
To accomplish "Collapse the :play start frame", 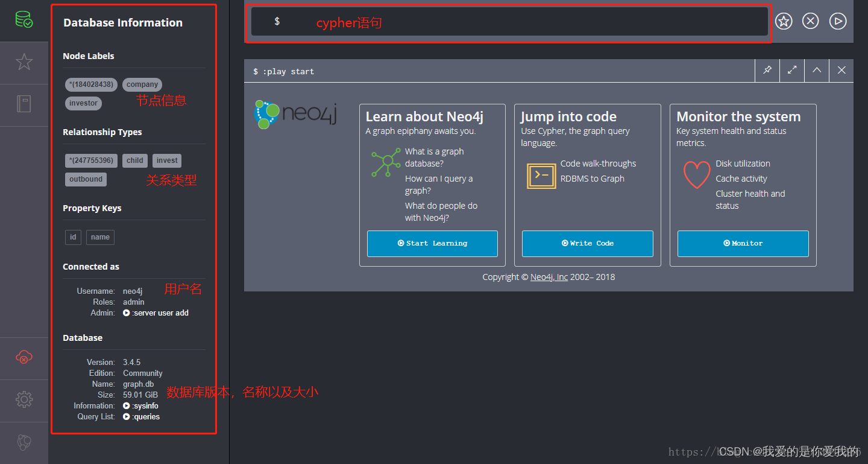I will click(817, 71).
